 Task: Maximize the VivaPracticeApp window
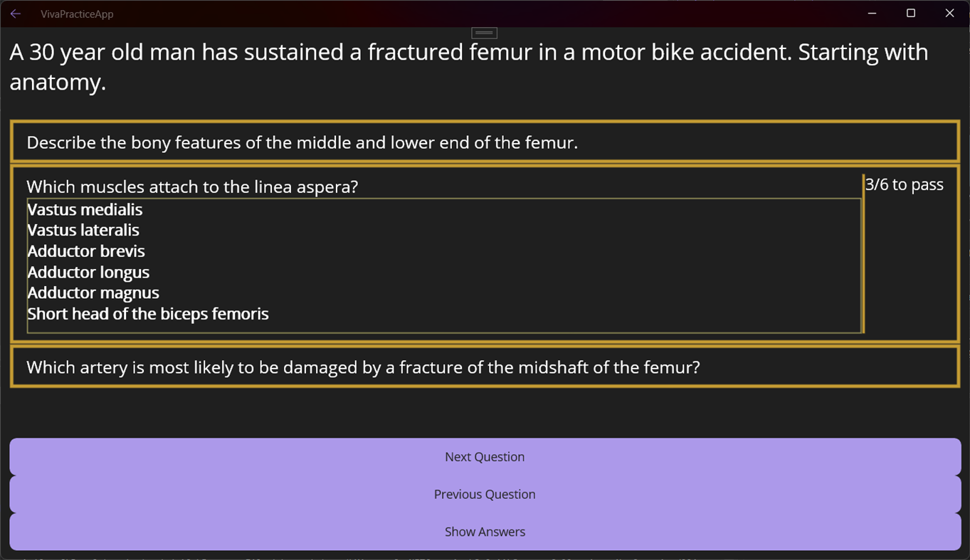(x=910, y=14)
